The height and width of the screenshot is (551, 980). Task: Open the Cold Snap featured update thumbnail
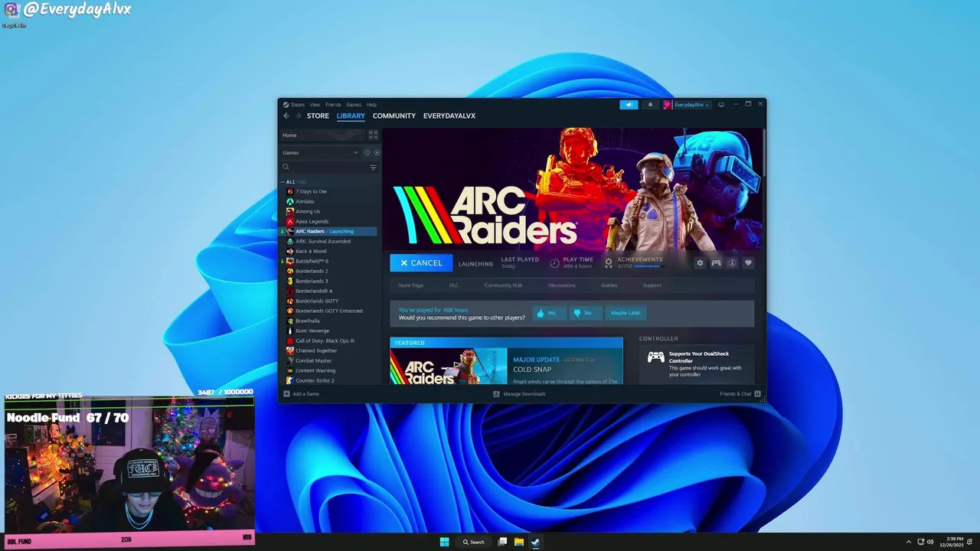(449, 366)
